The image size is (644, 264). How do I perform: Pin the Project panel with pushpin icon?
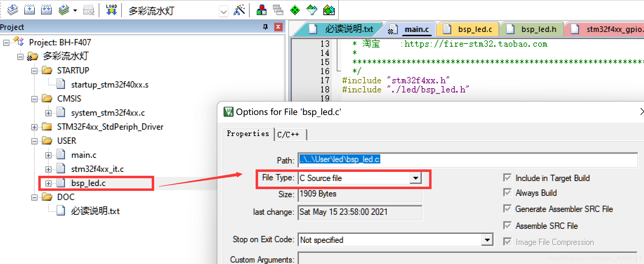click(265, 27)
